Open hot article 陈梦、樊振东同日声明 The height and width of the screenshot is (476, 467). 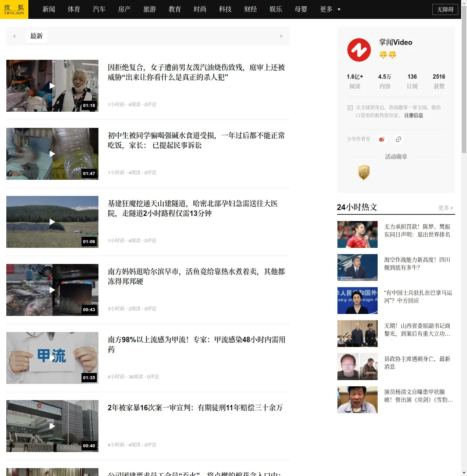pos(417,231)
